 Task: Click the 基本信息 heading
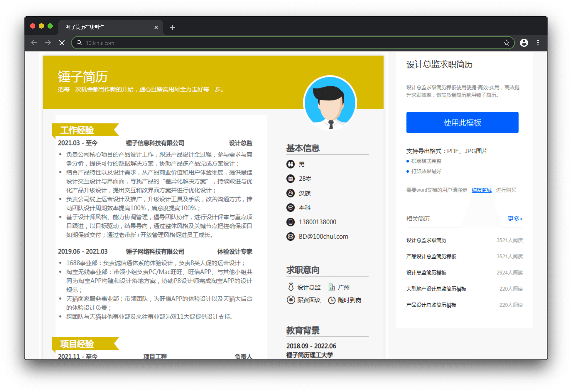[x=303, y=148]
